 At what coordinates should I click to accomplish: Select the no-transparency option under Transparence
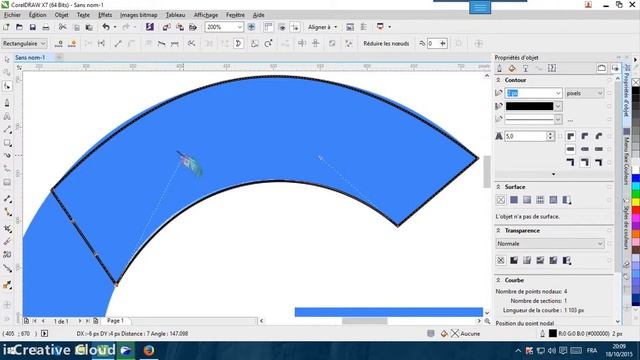(501, 260)
